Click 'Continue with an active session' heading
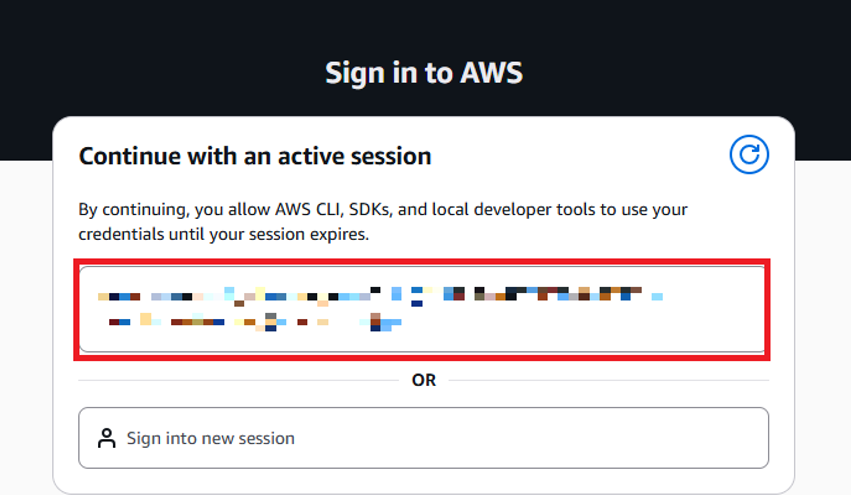Image resolution: width=851 pixels, height=495 pixels. tap(255, 156)
